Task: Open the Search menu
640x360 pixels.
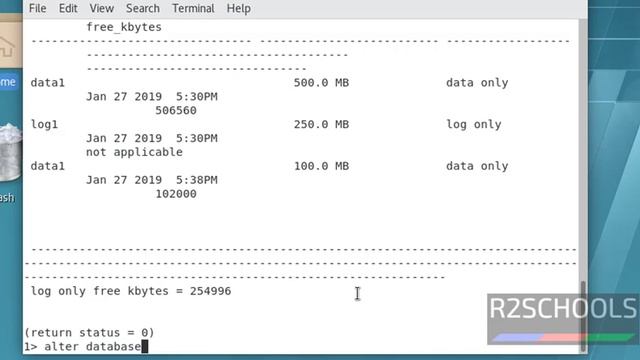Action: coord(142,8)
